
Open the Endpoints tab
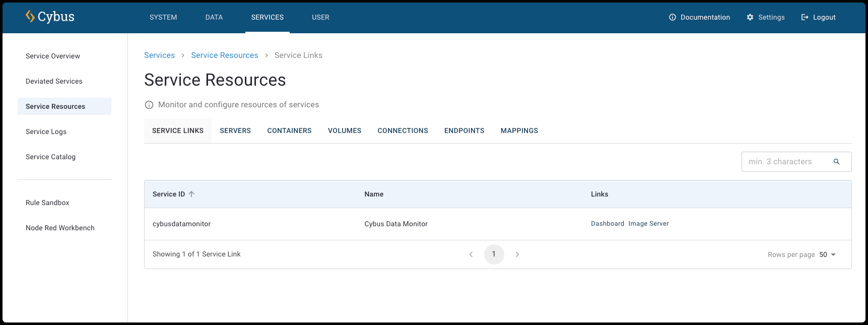pos(464,131)
